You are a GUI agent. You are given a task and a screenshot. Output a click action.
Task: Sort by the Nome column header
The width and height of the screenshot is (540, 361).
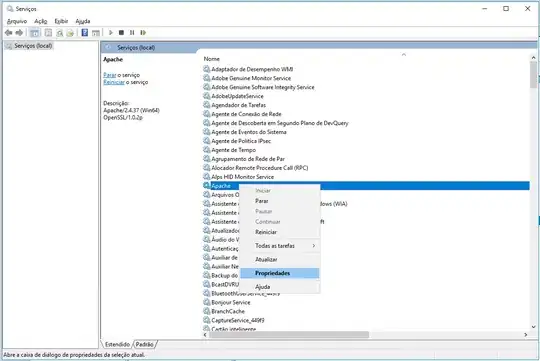pos(211,59)
